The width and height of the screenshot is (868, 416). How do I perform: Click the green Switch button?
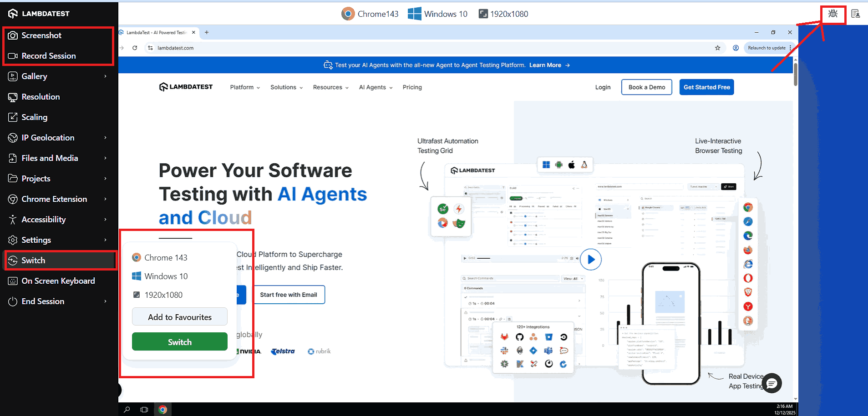click(x=179, y=341)
